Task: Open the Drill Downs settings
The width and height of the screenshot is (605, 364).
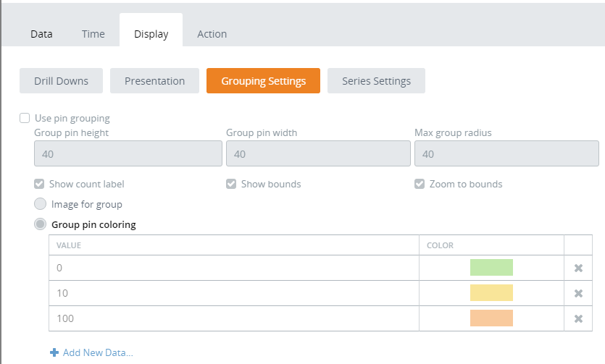Action: coord(61,81)
